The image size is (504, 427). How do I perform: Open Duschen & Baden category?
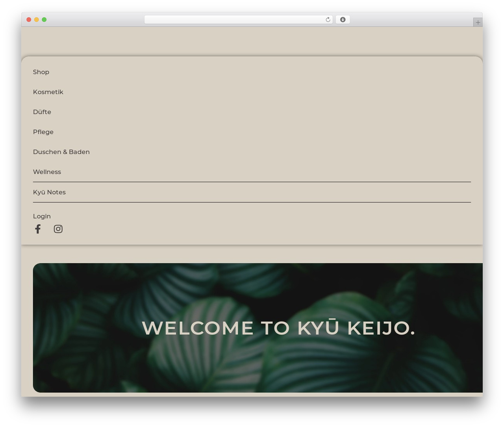tap(61, 152)
